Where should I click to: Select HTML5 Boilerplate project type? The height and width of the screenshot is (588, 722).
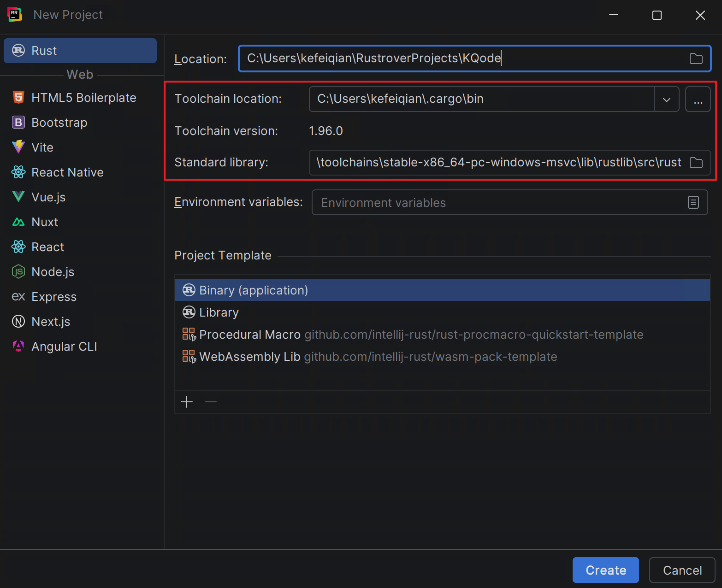tap(80, 98)
